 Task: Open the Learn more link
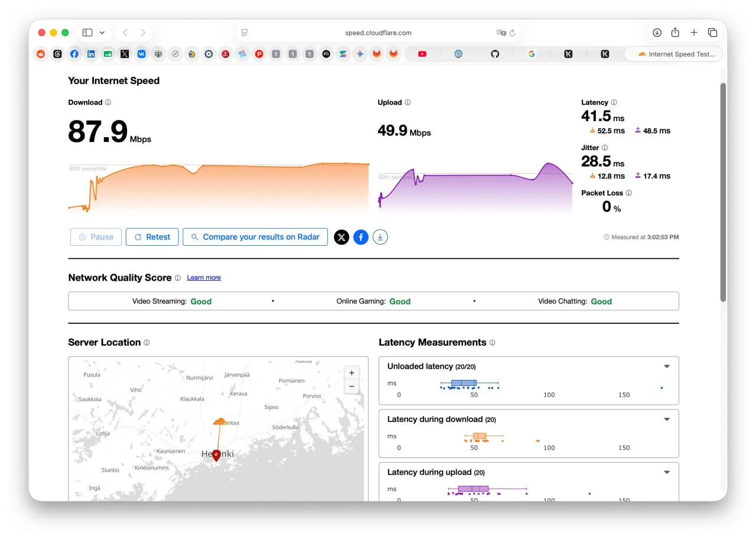click(x=204, y=278)
